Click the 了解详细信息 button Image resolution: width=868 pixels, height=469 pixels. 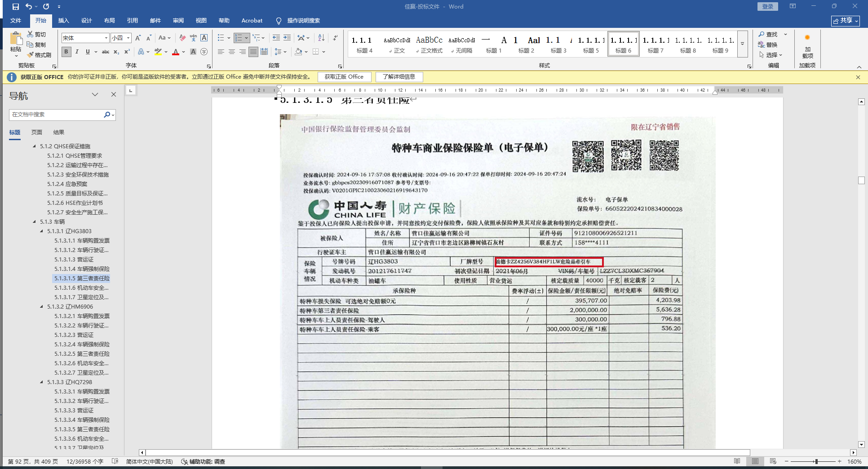tap(399, 77)
